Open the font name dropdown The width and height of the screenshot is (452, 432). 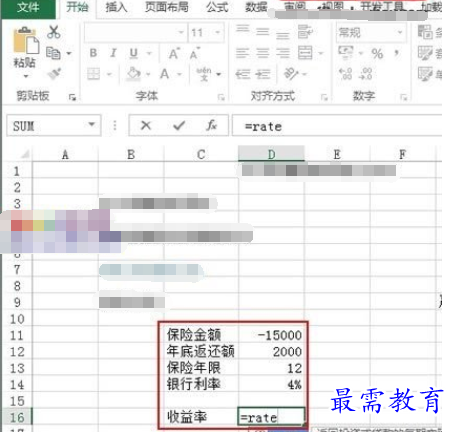(181, 32)
